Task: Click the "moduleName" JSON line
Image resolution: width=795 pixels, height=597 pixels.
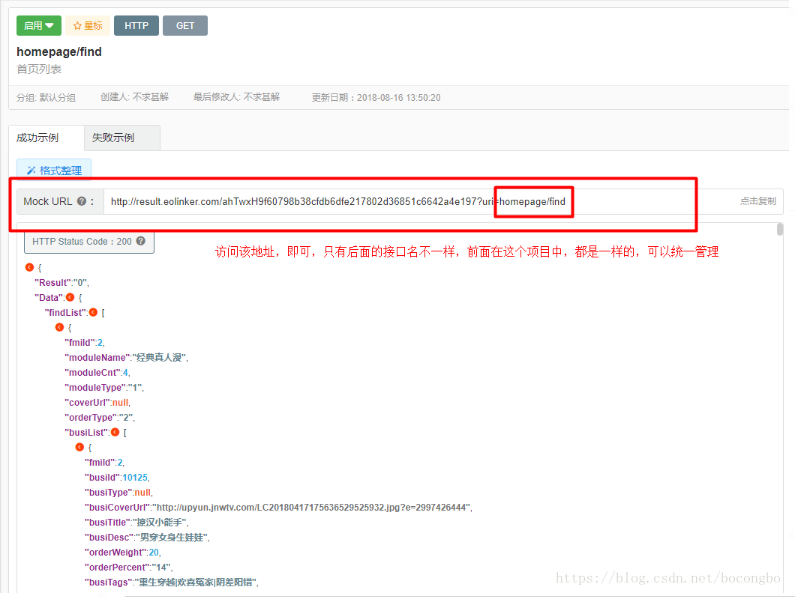Action: click(x=127, y=358)
